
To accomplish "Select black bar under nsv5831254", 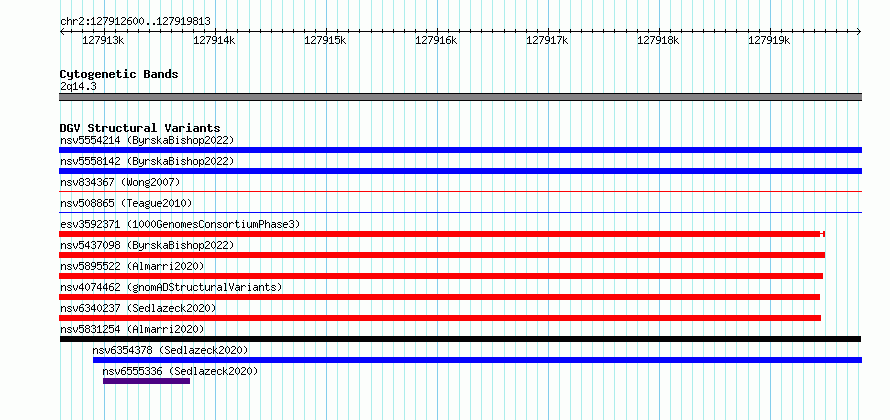I will pyautogui.click(x=460, y=339).
